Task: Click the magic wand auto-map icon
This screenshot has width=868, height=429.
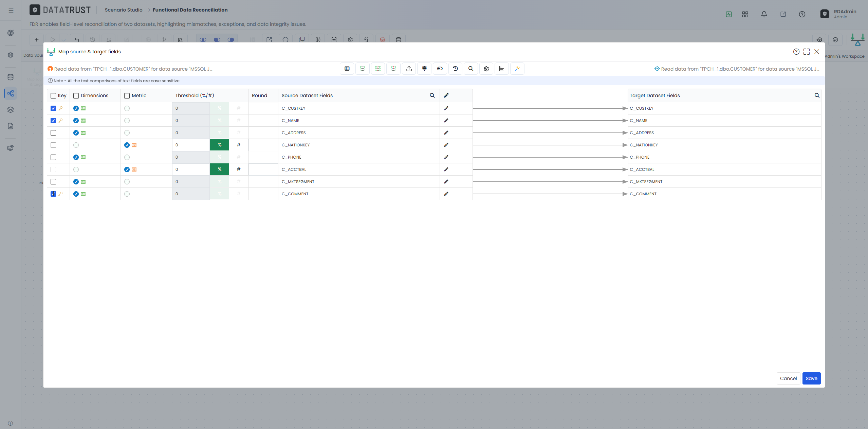Action: [x=517, y=69]
